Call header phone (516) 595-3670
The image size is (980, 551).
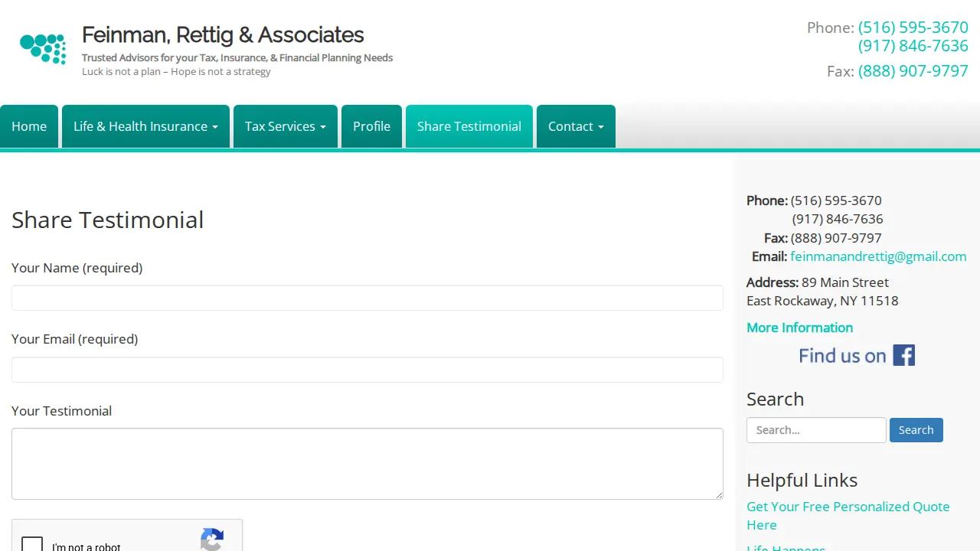pyautogui.click(x=913, y=28)
